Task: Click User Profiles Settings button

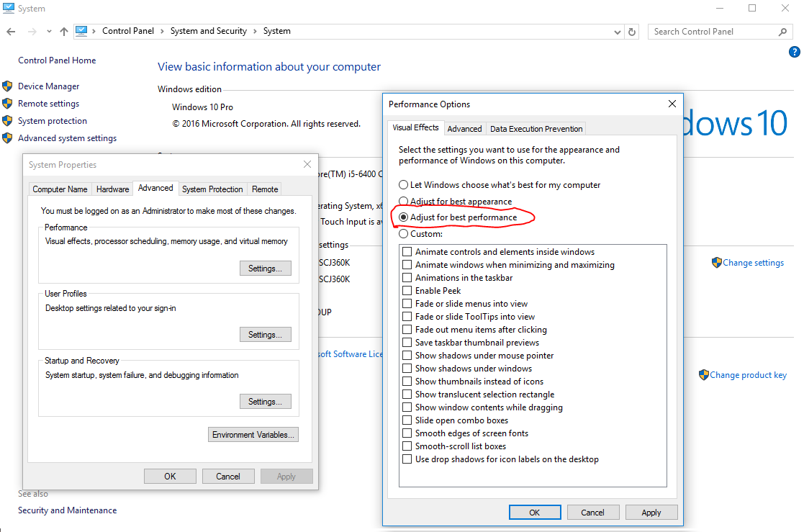Action: point(265,335)
